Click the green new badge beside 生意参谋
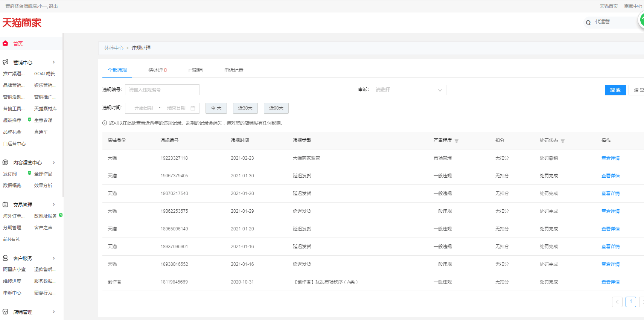644x320 pixels. coord(30,120)
